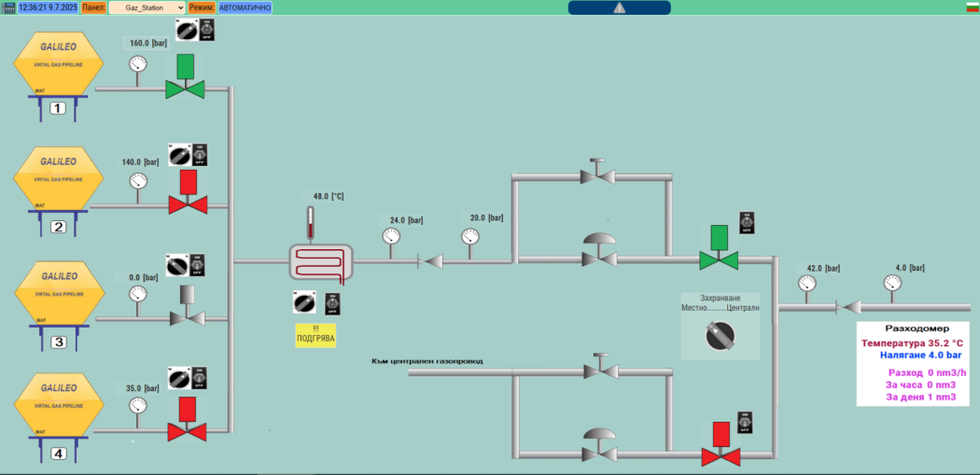The image size is (980, 475).
Task: Flip the ON/OFF switch for tank 3 valve
Action: pyautogui.click(x=198, y=266)
